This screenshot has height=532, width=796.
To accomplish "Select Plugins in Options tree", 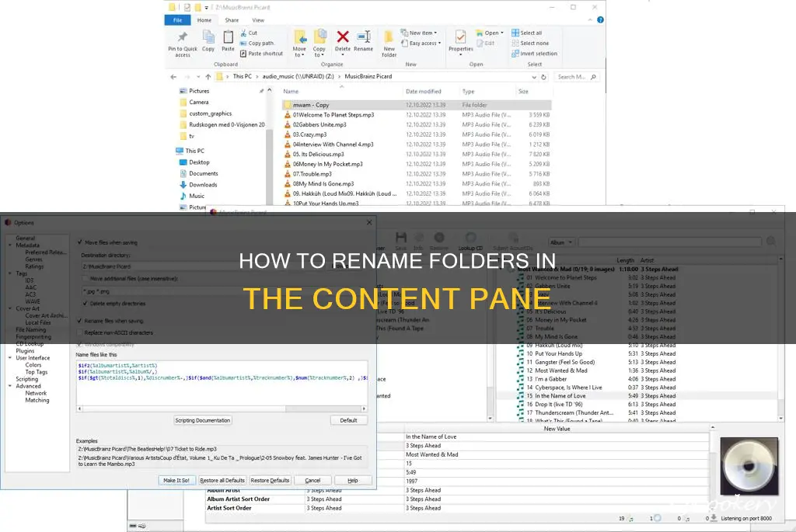I will (x=25, y=351).
